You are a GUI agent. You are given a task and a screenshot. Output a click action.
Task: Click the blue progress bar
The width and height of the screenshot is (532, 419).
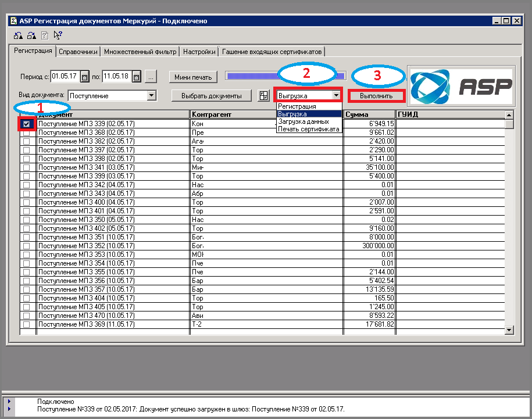pyautogui.click(x=285, y=76)
